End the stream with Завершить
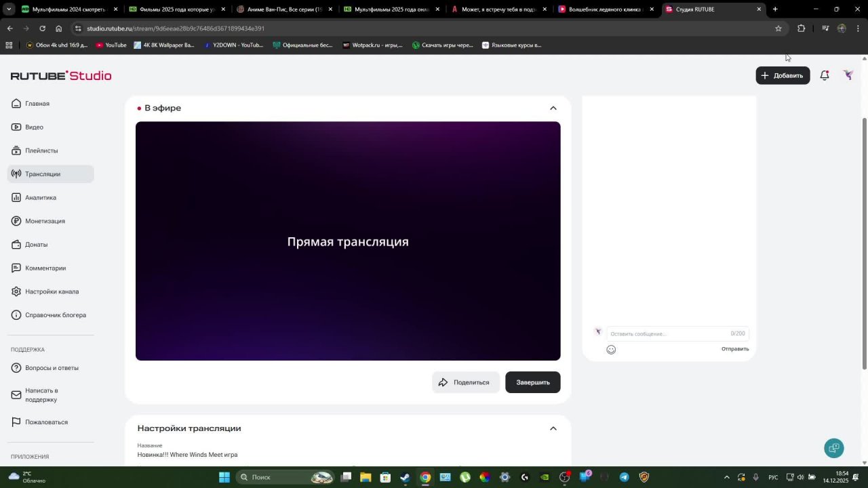 [533, 382]
